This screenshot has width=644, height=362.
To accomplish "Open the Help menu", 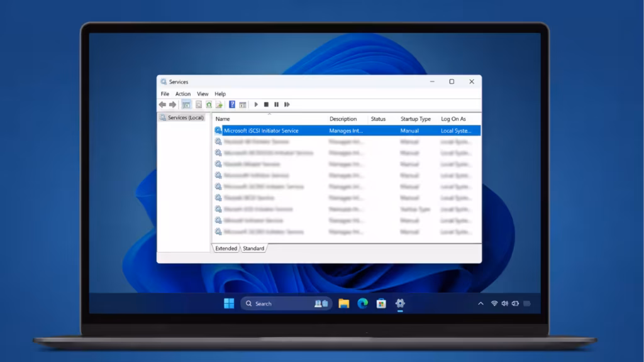I will click(x=220, y=94).
